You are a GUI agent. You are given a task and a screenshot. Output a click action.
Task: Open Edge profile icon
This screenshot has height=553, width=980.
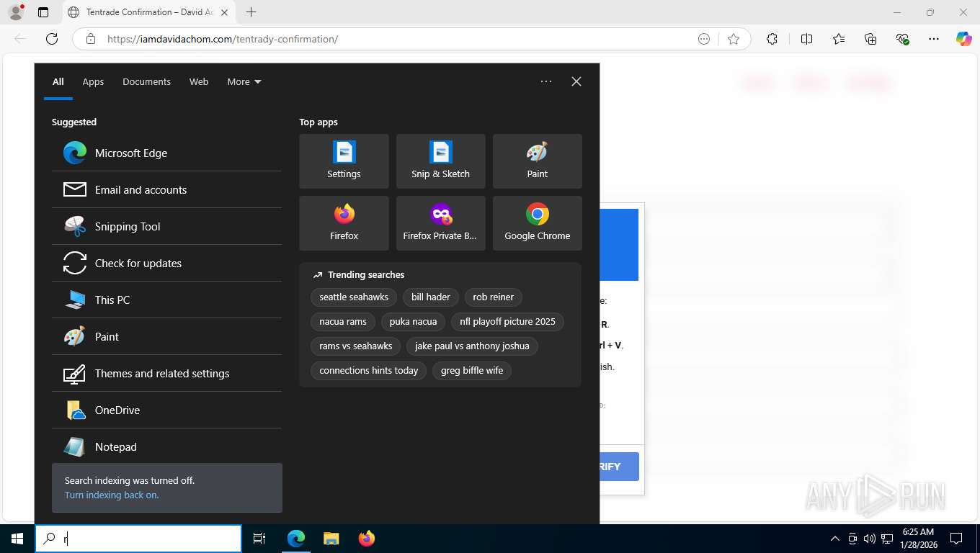point(16,12)
